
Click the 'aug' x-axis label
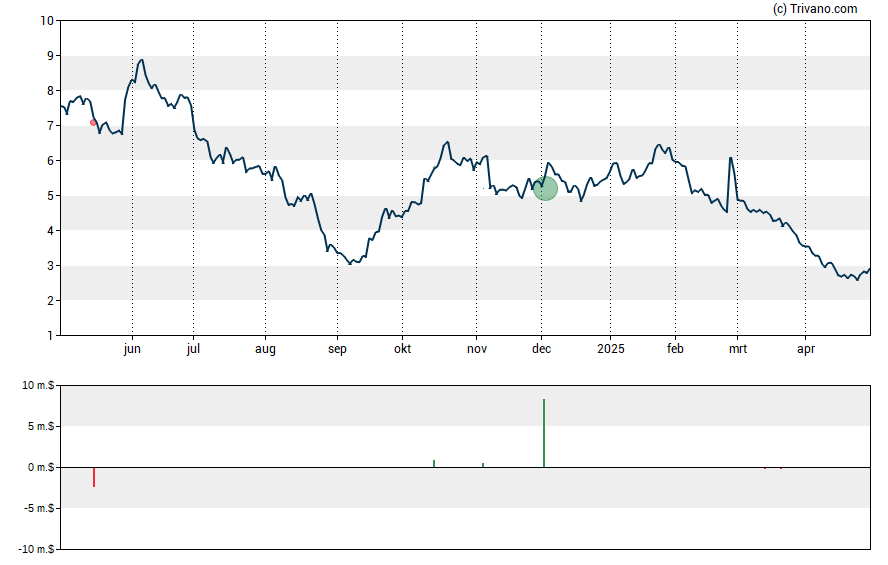click(265, 349)
